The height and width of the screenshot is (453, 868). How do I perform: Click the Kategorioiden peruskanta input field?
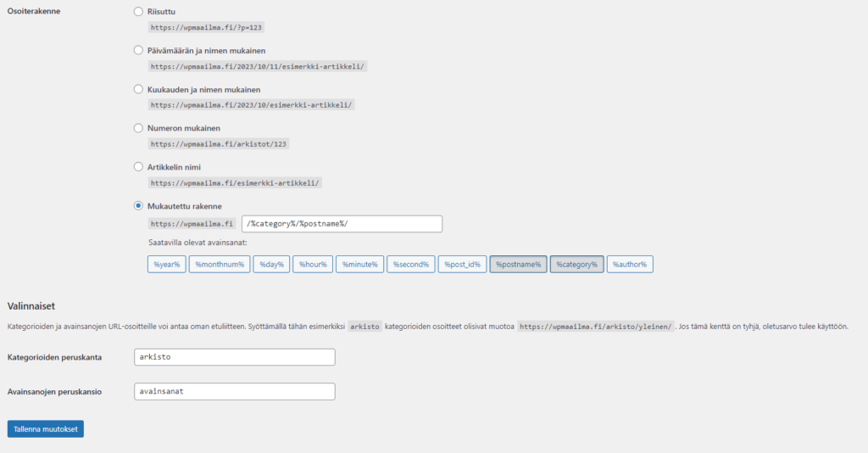pos(235,357)
